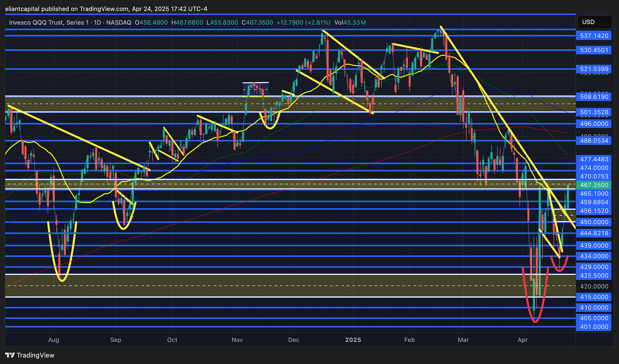
Task: Select the 459.6854 price label
Action: click(594, 202)
